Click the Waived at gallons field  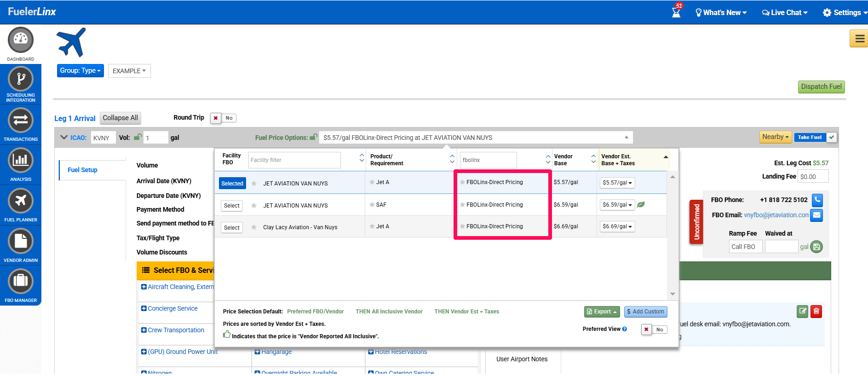point(781,247)
